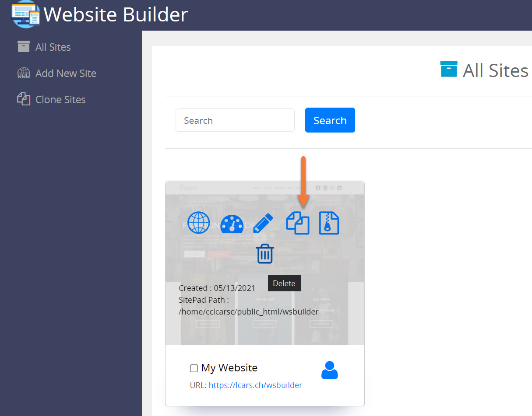Click the sidebar Clone Sites pages icon

pyautogui.click(x=24, y=99)
